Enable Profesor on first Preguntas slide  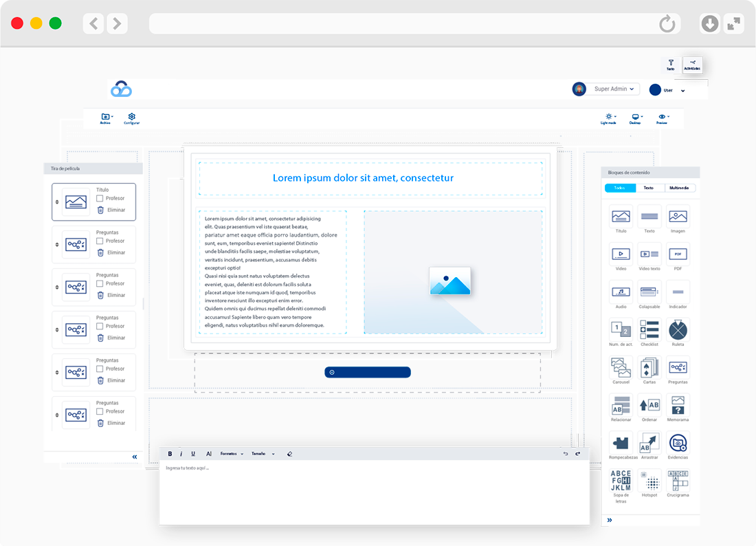pos(100,241)
